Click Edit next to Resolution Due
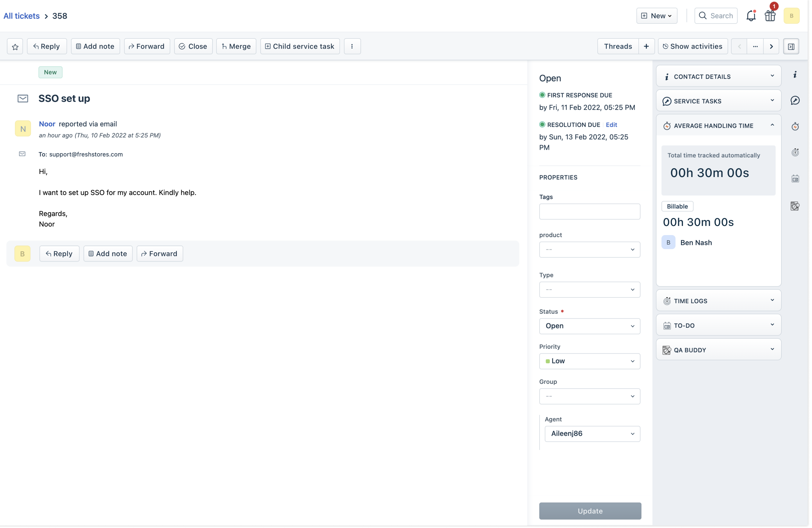Viewport: 812px width, 528px height. (x=611, y=125)
